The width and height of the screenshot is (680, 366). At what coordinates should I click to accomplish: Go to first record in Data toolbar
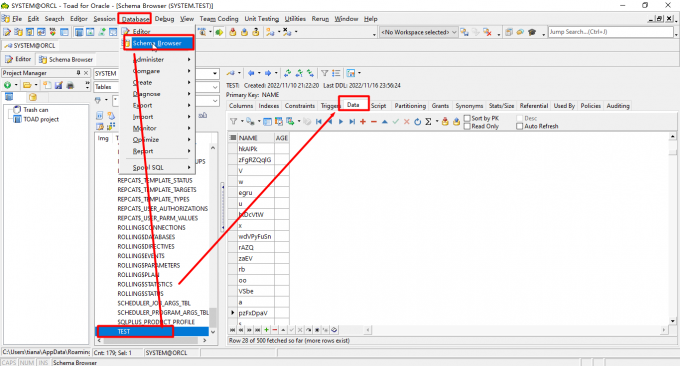(x=319, y=122)
